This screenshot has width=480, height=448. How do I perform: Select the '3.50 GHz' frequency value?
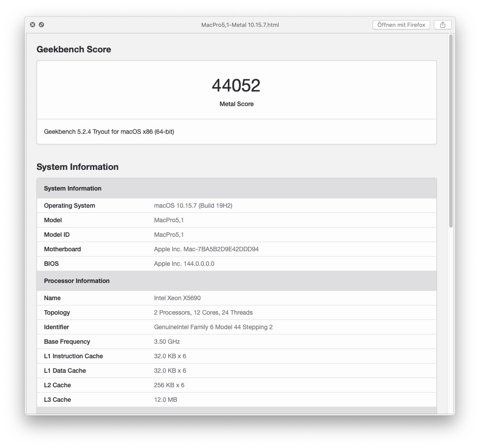tap(167, 342)
